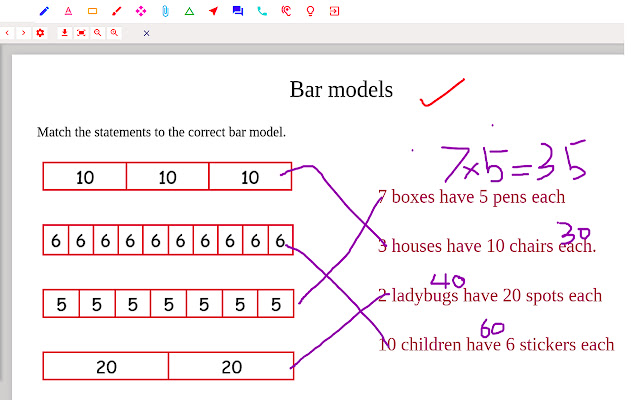Go to the previous page arrow
640x400 pixels.
click(8, 33)
